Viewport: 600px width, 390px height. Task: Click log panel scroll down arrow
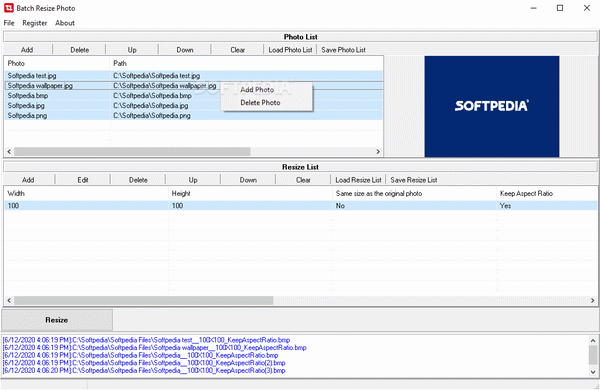593,372
